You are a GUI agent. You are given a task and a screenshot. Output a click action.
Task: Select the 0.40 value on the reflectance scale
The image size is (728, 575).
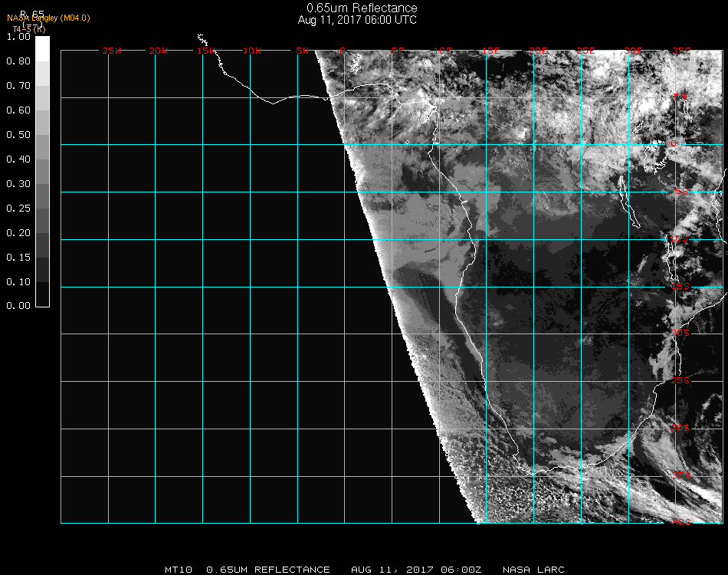point(18,159)
